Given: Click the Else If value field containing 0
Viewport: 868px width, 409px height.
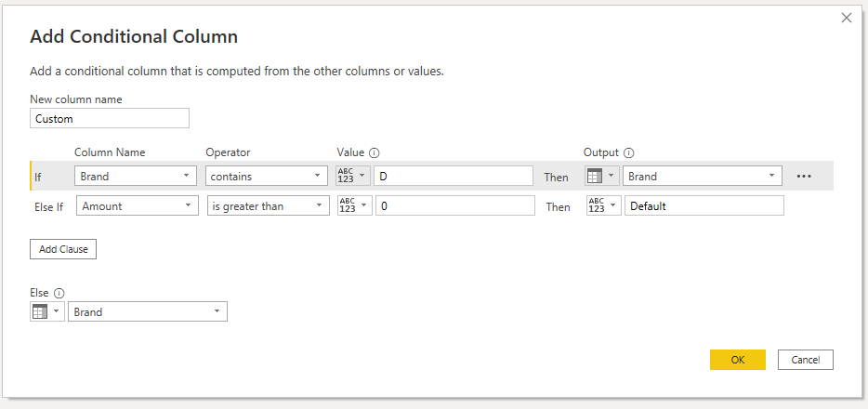Looking at the screenshot, I should pos(455,205).
